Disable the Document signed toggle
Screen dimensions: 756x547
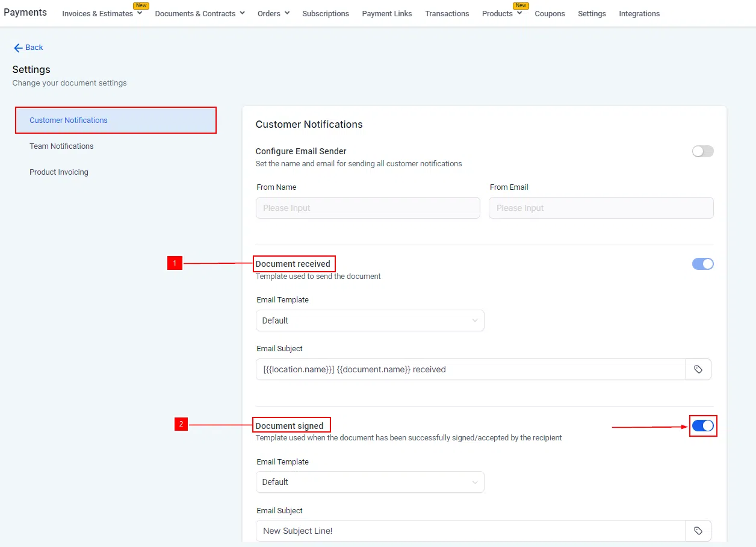(x=702, y=426)
